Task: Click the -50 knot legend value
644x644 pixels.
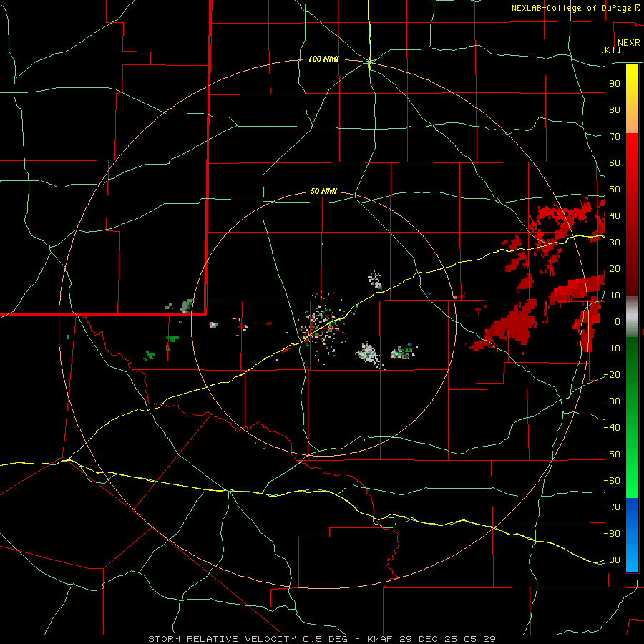Action: (x=612, y=454)
